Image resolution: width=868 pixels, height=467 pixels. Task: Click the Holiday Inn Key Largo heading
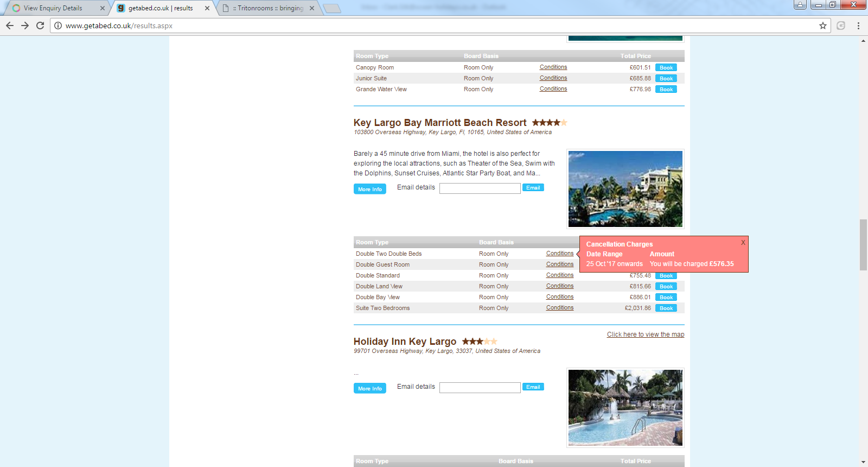point(405,342)
